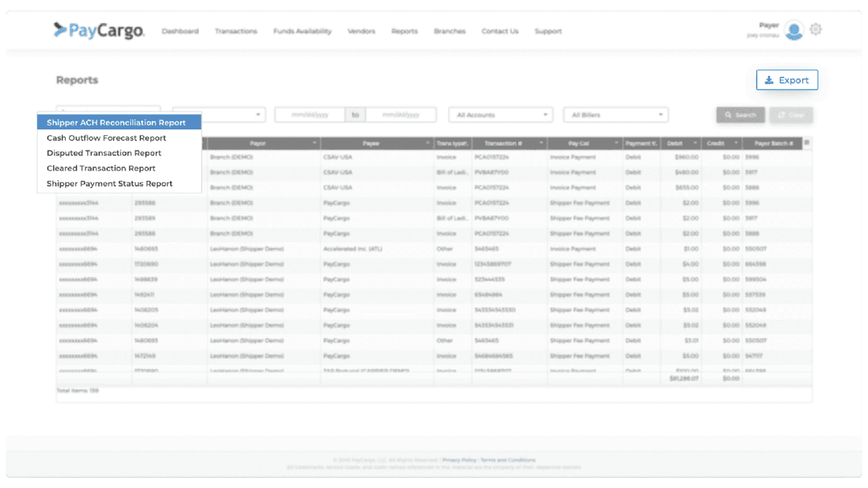Open the settings gear icon
This screenshot has width=868, height=488.
tap(816, 29)
